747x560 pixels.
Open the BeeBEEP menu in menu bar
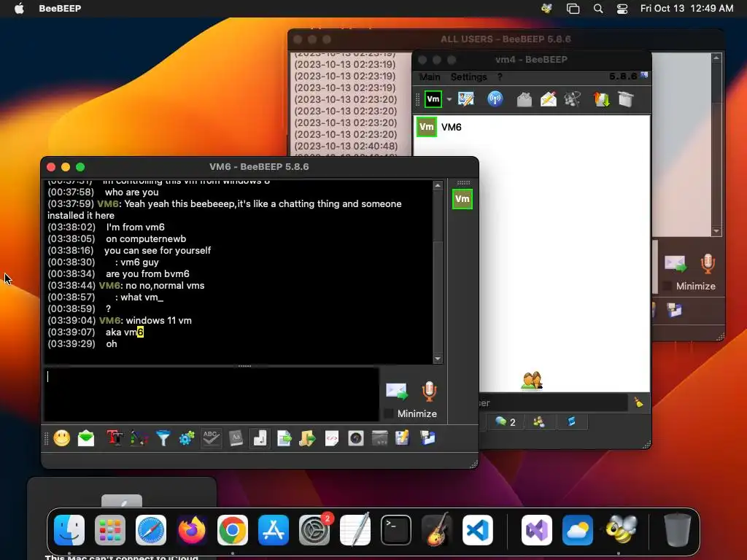[x=60, y=8]
